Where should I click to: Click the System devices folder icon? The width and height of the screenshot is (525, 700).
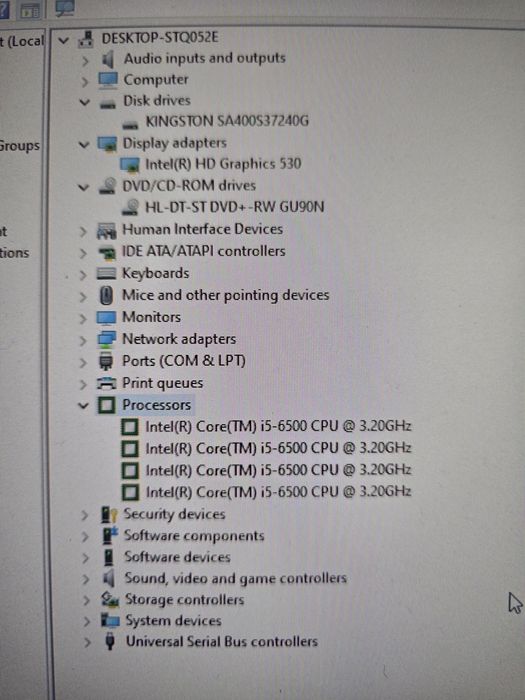110,620
